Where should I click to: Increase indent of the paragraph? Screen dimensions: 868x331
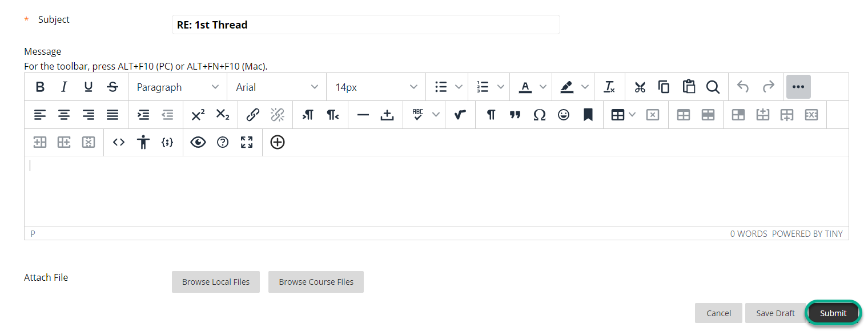143,115
